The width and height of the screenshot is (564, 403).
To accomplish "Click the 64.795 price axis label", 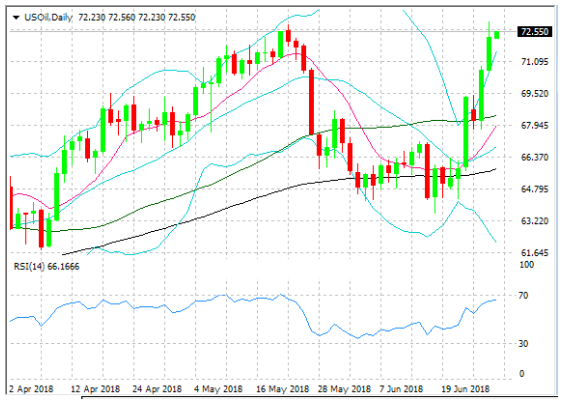I will click(x=535, y=189).
